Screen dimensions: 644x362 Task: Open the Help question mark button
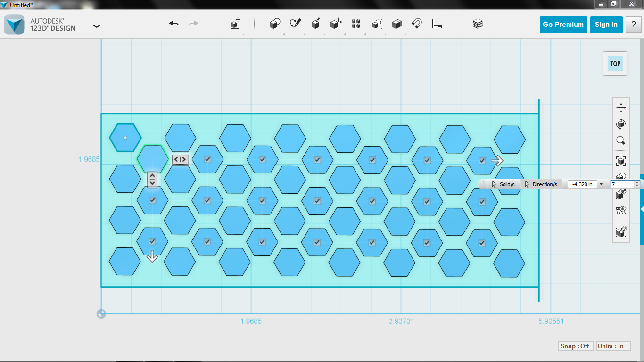click(633, 25)
